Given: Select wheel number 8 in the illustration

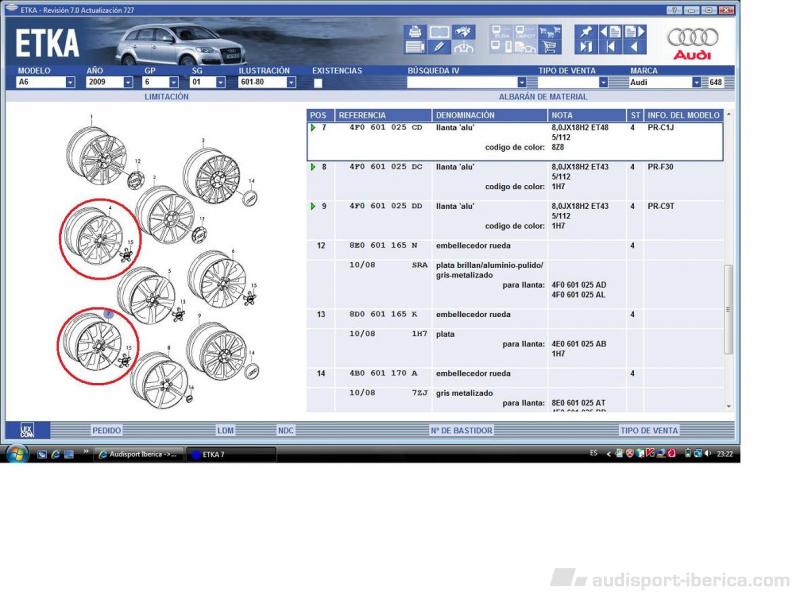Looking at the screenshot, I should [x=159, y=380].
